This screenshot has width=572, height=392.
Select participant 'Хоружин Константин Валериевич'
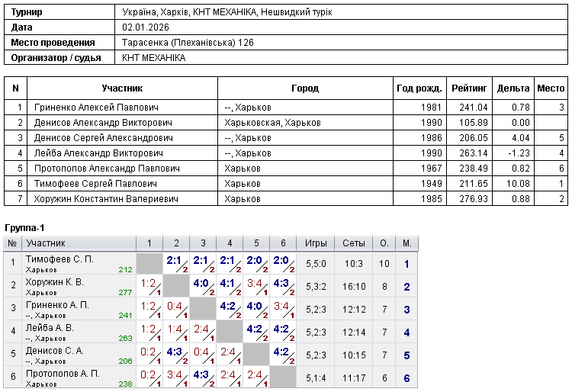coord(106,199)
